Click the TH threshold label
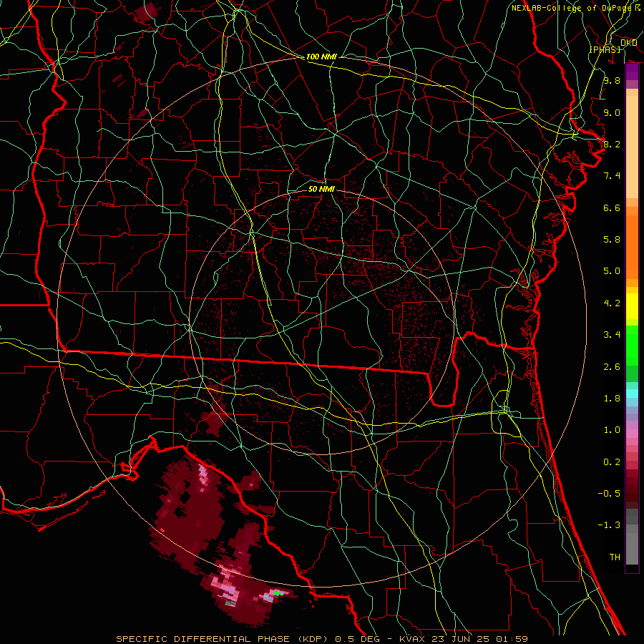Screen dimensions: 644x644 click(615, 557)
